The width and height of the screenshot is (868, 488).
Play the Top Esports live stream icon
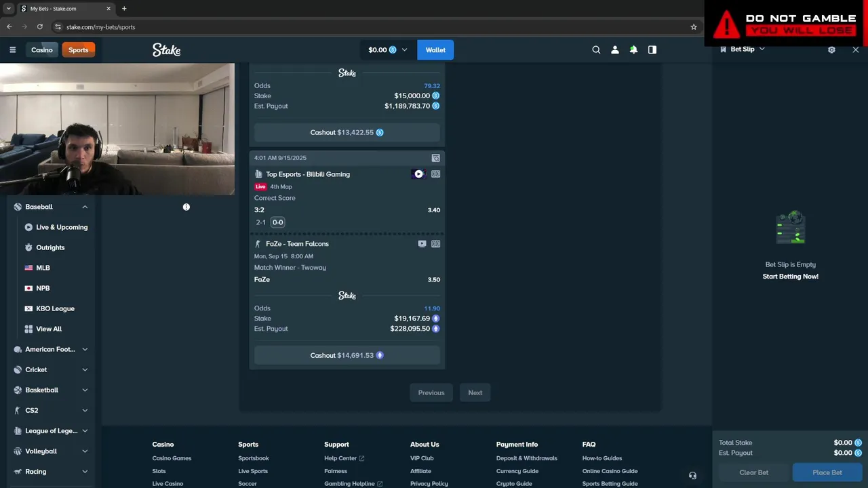(x=418, y=174)
